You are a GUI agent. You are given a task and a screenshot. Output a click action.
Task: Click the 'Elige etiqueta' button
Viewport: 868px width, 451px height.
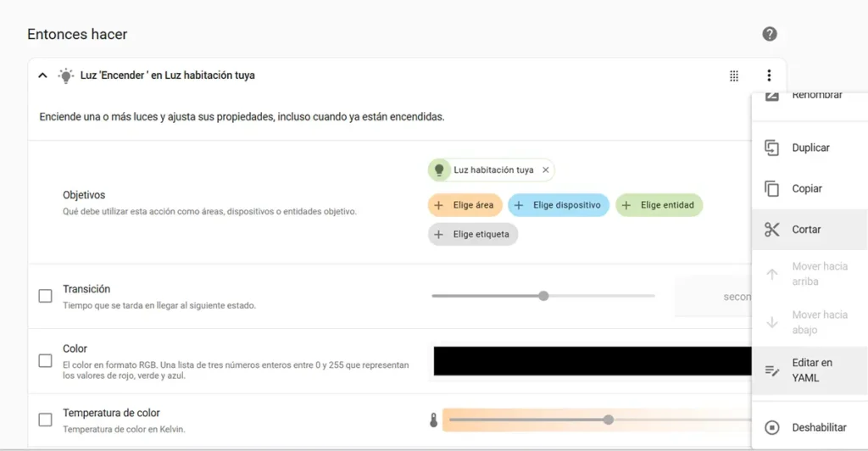click(472, 234)
